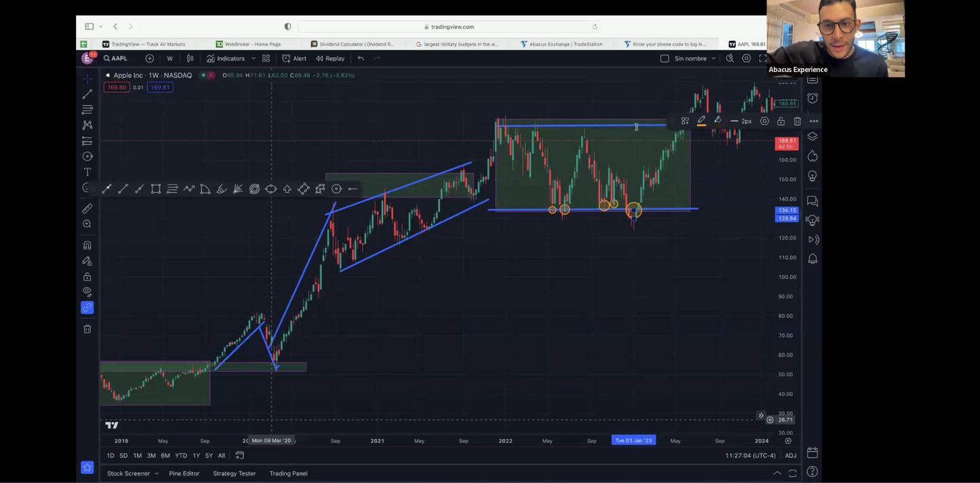Click the zoom in magnifier tool
The image size is (980, 483).
(87, 225)
